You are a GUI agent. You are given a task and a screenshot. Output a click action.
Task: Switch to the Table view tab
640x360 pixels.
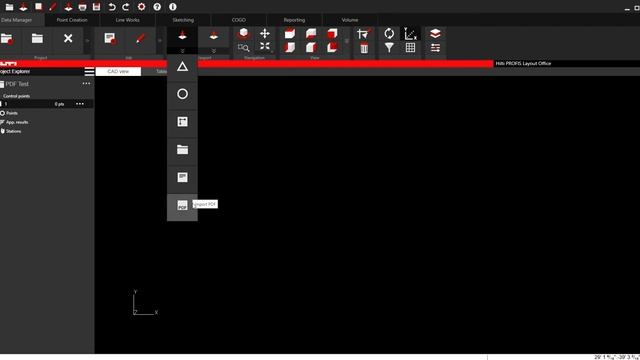(161, 71)
